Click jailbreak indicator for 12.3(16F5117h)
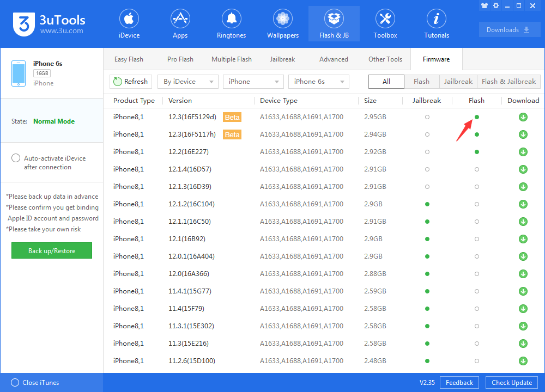 pyautogui.click(x=427, y=134)
